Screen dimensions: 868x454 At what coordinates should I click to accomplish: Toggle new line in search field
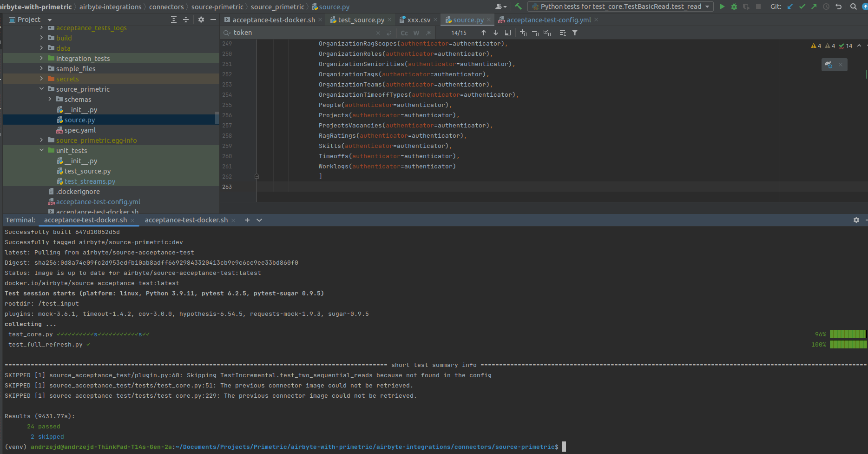tap(389, 33)
